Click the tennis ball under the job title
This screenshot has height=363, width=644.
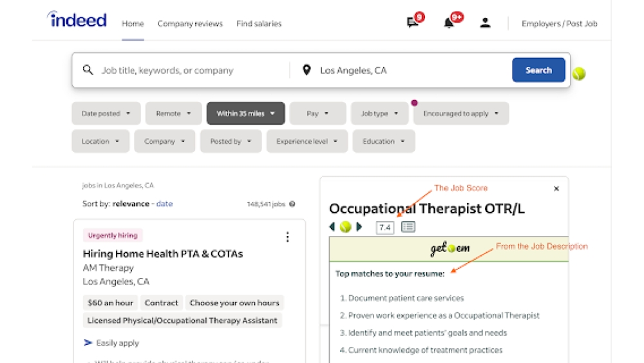click(x=345, y=227)
